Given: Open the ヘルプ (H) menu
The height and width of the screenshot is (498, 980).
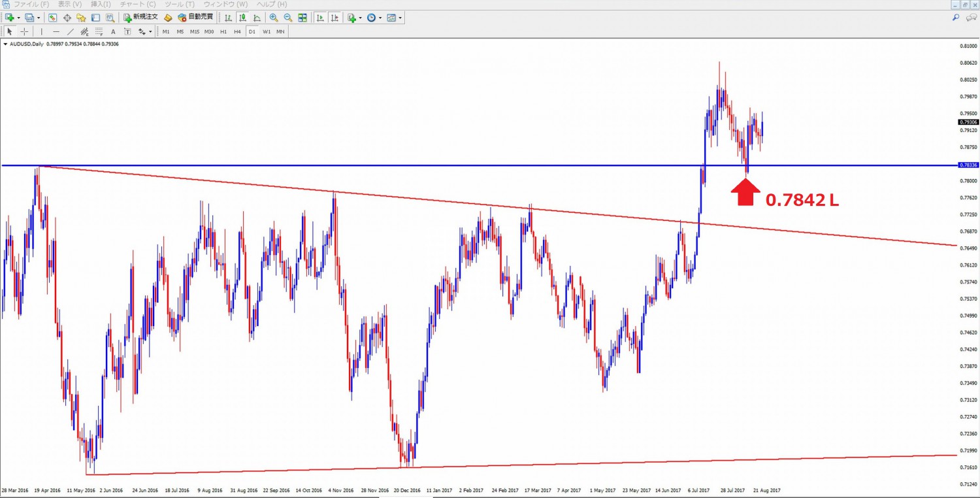Looking at the screenshot, I should pyautogui.click(x=272, y=5).
